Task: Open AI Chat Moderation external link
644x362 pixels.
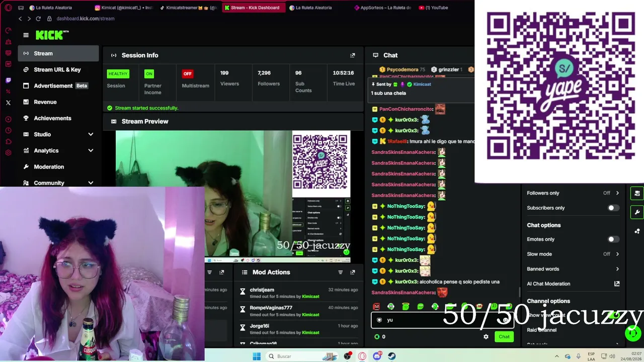Action: coord(617,284)
